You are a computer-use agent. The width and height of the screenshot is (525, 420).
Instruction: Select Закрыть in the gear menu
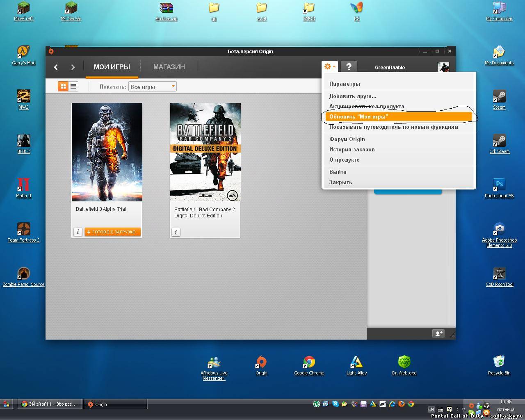[340, 182]
